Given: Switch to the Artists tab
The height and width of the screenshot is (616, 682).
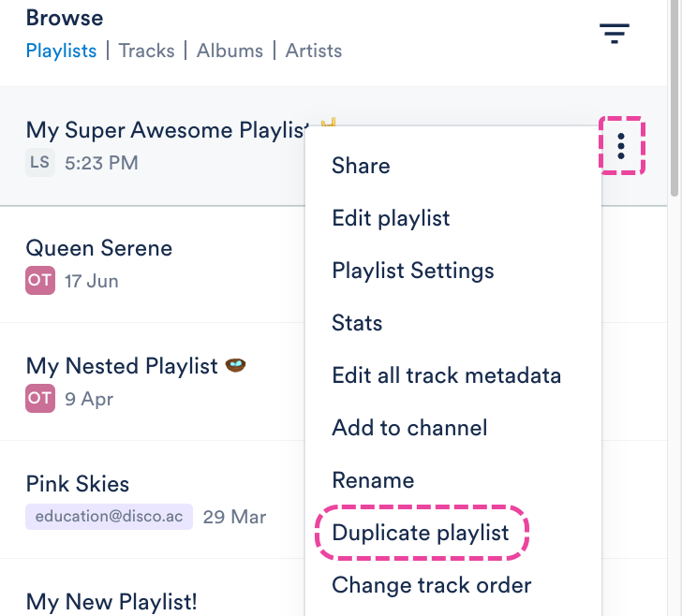Looking at the screenshot, I should (x=314, y=51).
